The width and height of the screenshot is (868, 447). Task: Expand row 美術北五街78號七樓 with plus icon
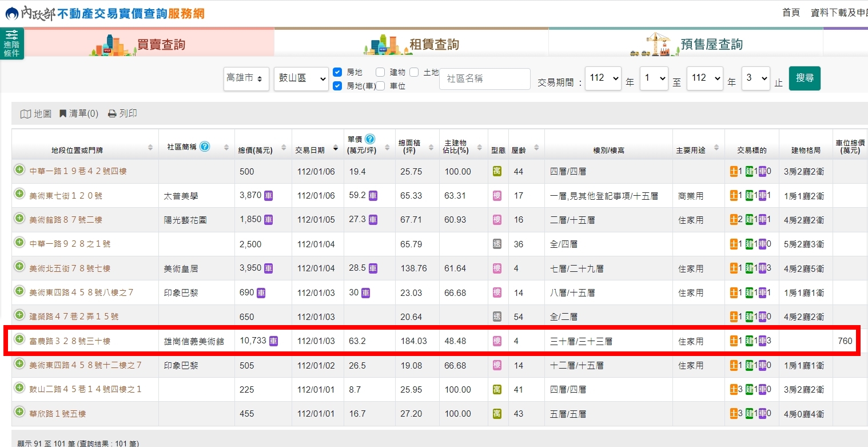pos(19,267)
